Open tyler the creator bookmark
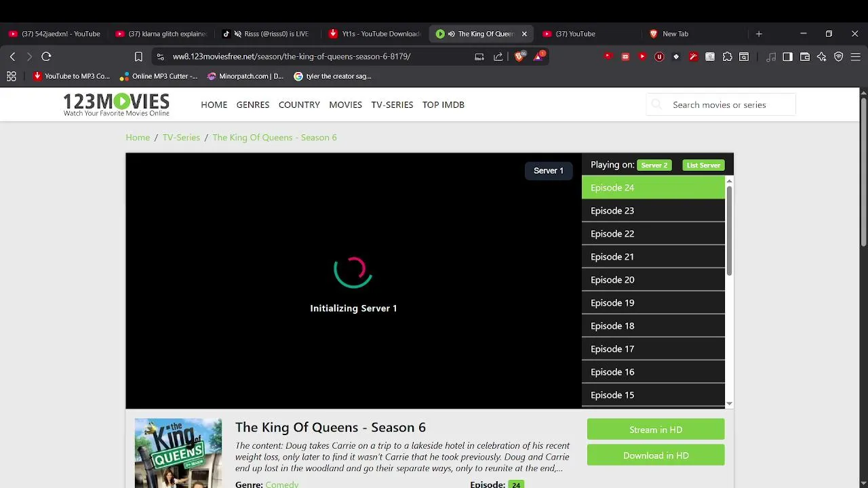The height and width of the screenshot is (488, 868). (332, 77)
